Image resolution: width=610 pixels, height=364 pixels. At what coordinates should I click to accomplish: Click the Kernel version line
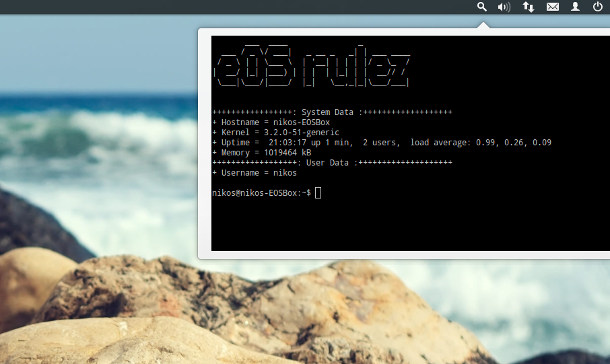275,133
